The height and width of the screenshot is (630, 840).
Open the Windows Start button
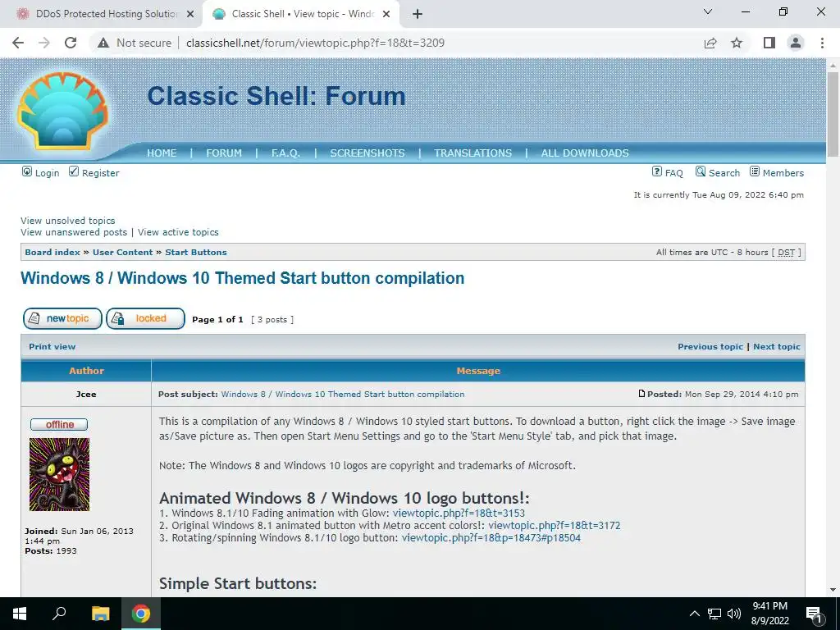click(20, 614)
